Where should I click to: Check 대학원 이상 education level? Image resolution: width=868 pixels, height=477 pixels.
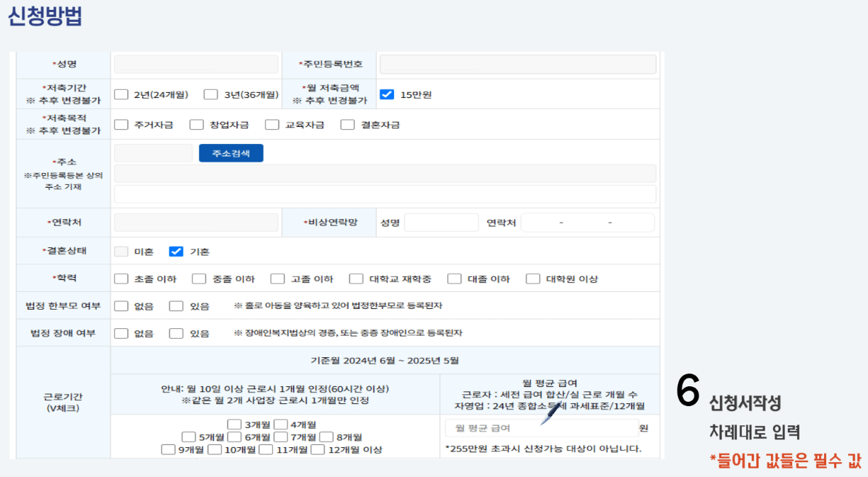click(x=533, y=279)
